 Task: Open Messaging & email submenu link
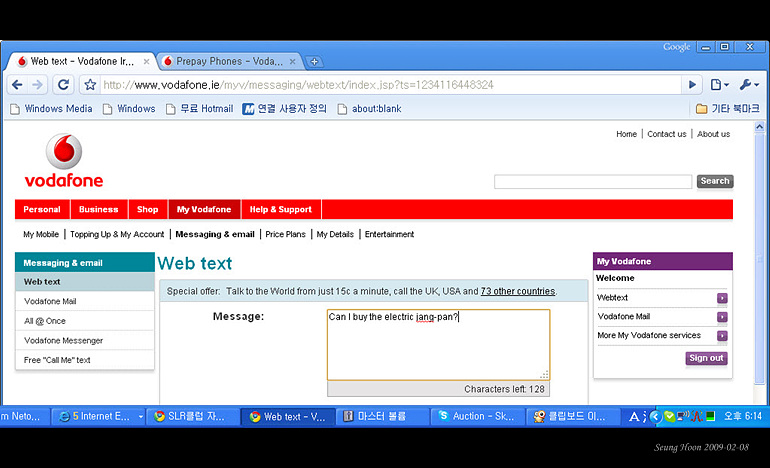pyautogui.click(x=215, y=234)
